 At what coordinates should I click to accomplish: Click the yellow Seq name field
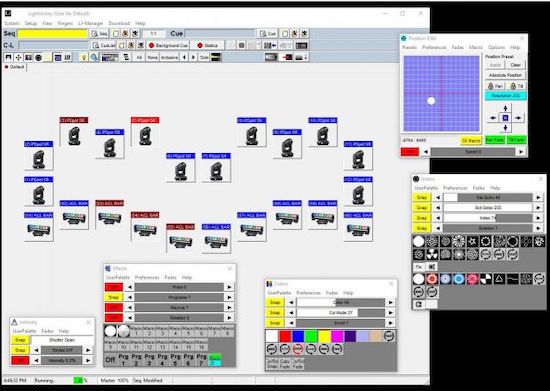pyautogui.click(x=52, y=34)
